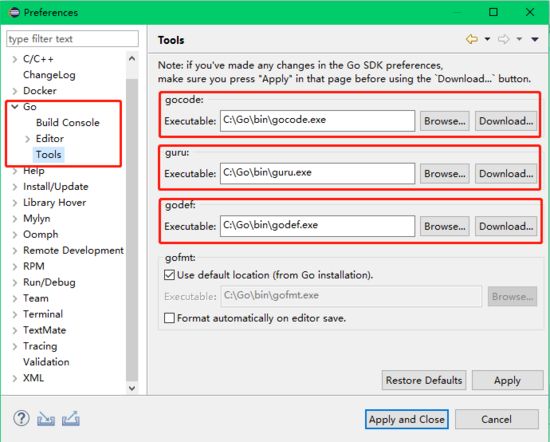
Task: Expand the Install/Update node
Action: (15, 187)
